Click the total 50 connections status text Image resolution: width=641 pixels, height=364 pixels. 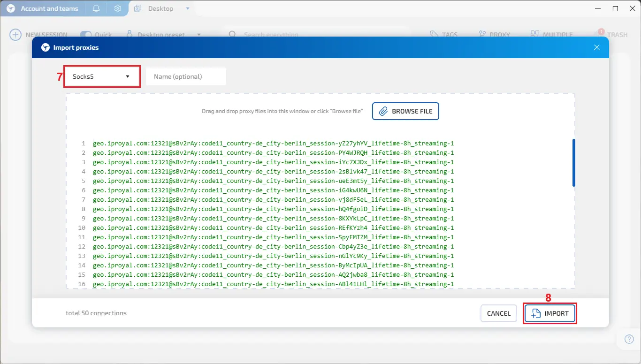pyautogui.click(x=96, y=313)
